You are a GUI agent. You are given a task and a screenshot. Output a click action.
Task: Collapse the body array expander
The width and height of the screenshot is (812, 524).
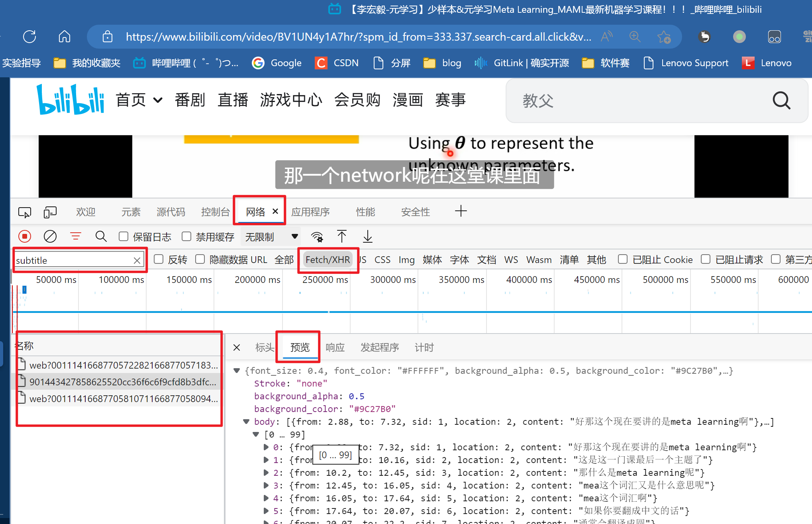pyautogui.click(x=246, y=422)
